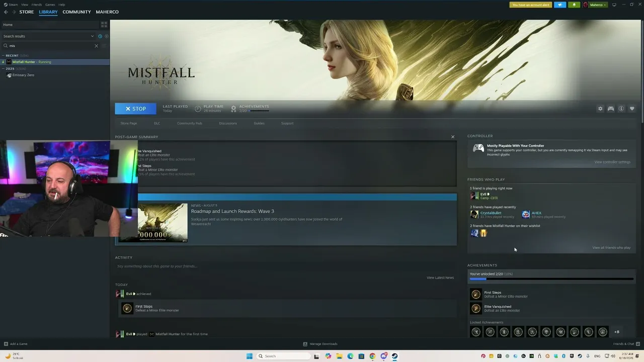Click View Latest News
644x362 pixels.
440,278
